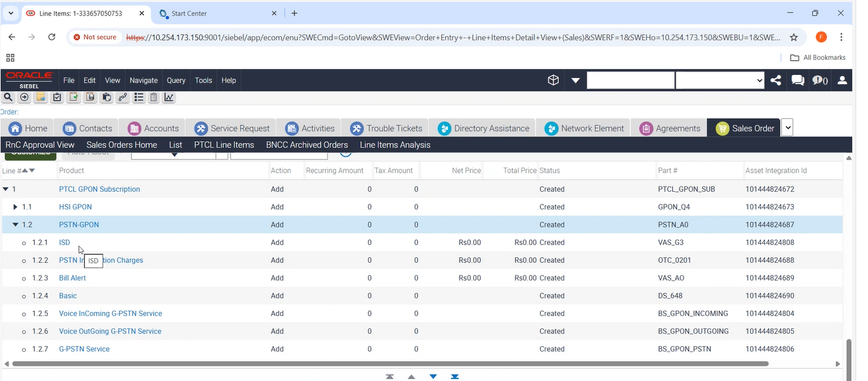Click the chart/graph icon in toolbar
This screenshot has height=381, width=868.
click(x=169, y=97)
